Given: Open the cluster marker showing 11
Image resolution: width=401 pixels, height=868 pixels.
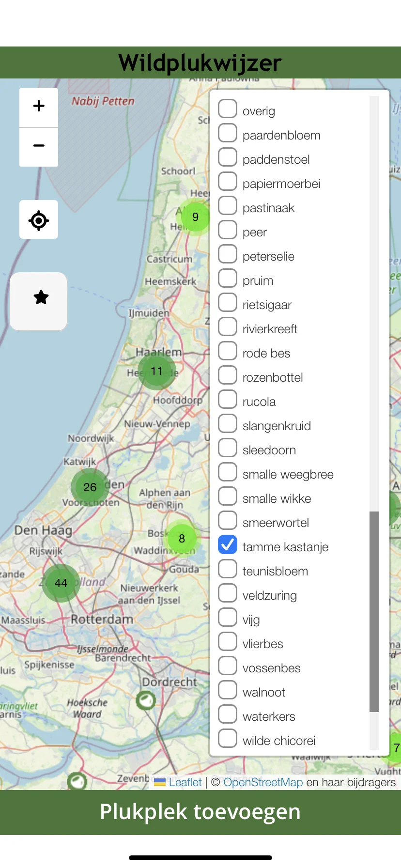Looking at the screenshot, I should [157, 371].
